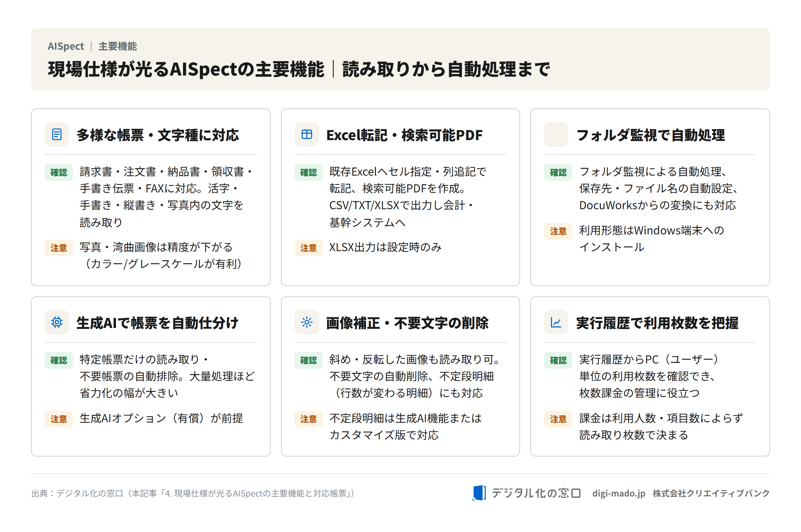Click the heading Excel転記・検索可能PDF
Screen dimensions: 801x532
click(404, 135)
